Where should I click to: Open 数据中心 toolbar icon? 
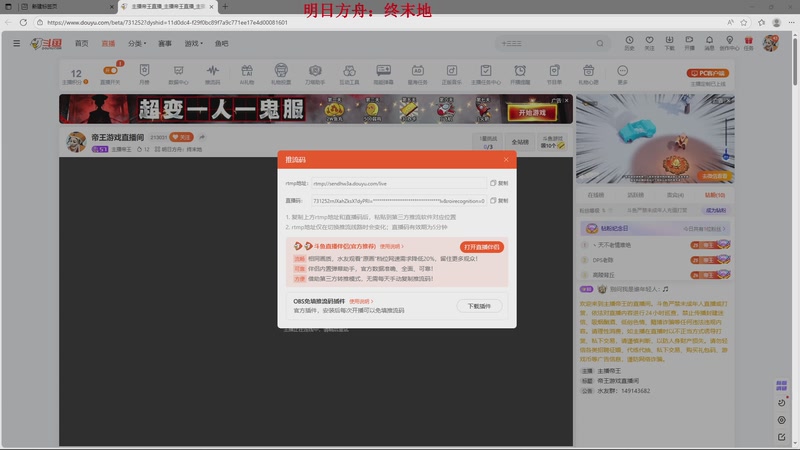[179, 74]
